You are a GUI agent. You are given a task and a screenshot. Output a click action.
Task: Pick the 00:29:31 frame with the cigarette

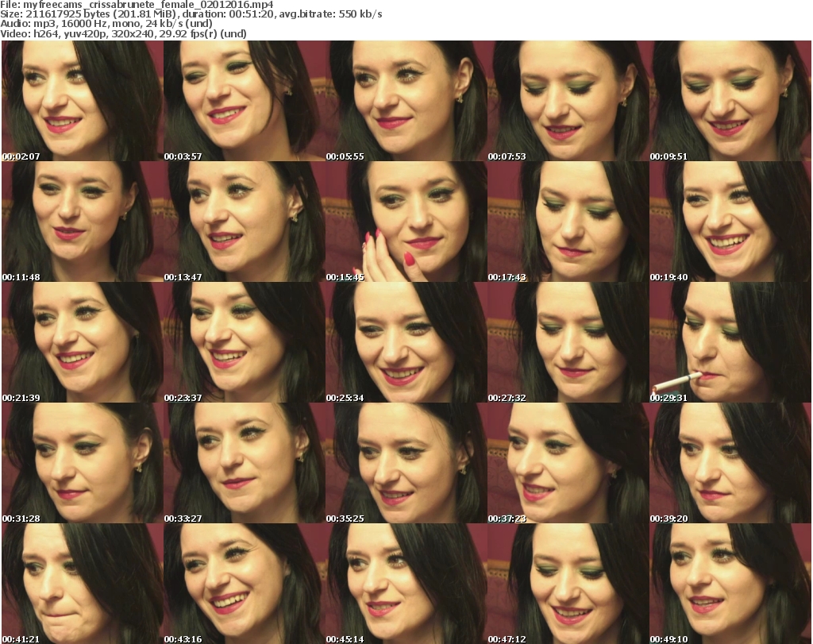click(730, 343)
